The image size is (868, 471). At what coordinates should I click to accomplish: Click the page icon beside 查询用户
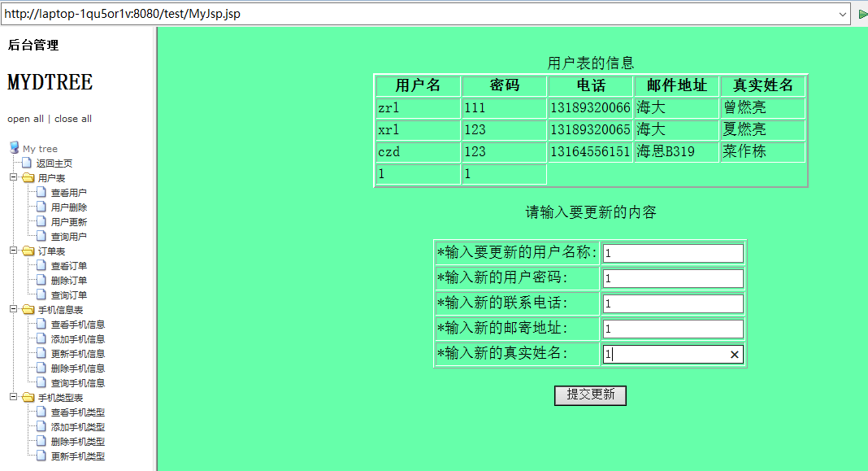[x=41, y=236]
